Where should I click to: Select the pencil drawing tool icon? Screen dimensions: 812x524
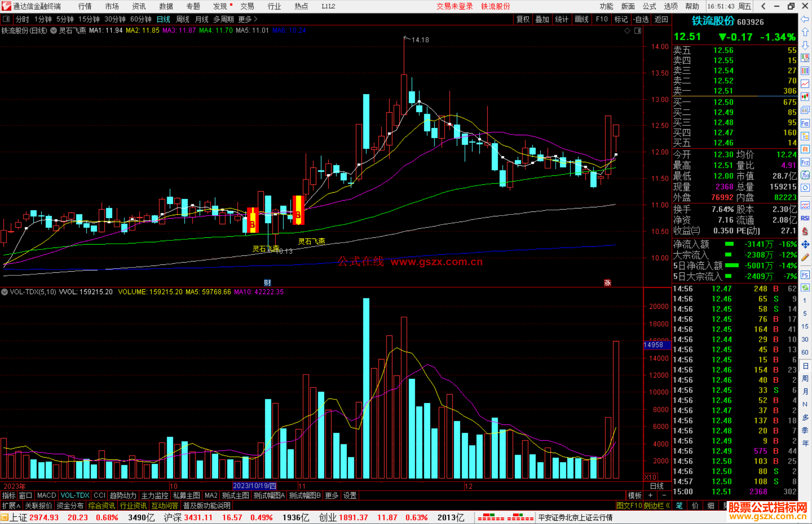[805, 257]
